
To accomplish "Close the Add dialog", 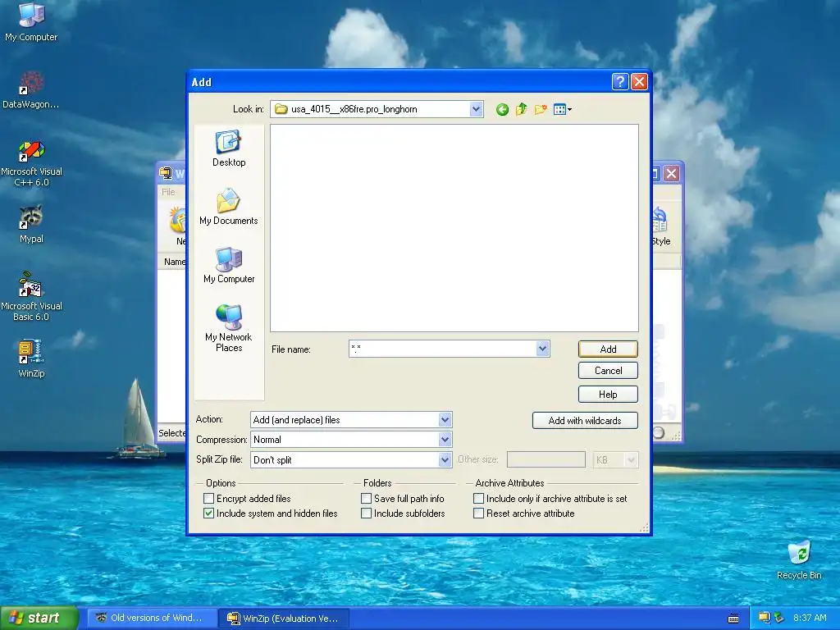I will [x=639, y=82].
